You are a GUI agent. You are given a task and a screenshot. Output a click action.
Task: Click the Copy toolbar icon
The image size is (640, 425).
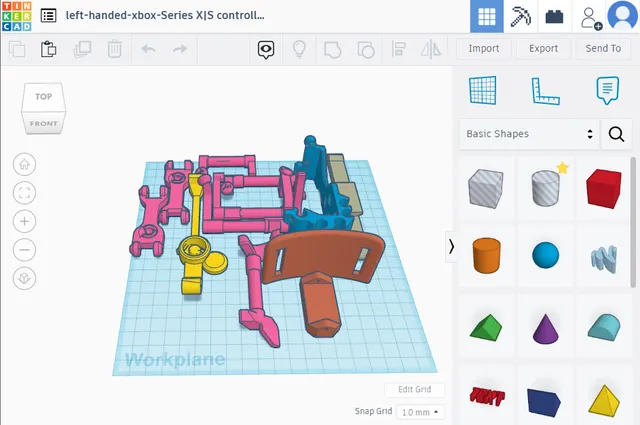[17, 49]
